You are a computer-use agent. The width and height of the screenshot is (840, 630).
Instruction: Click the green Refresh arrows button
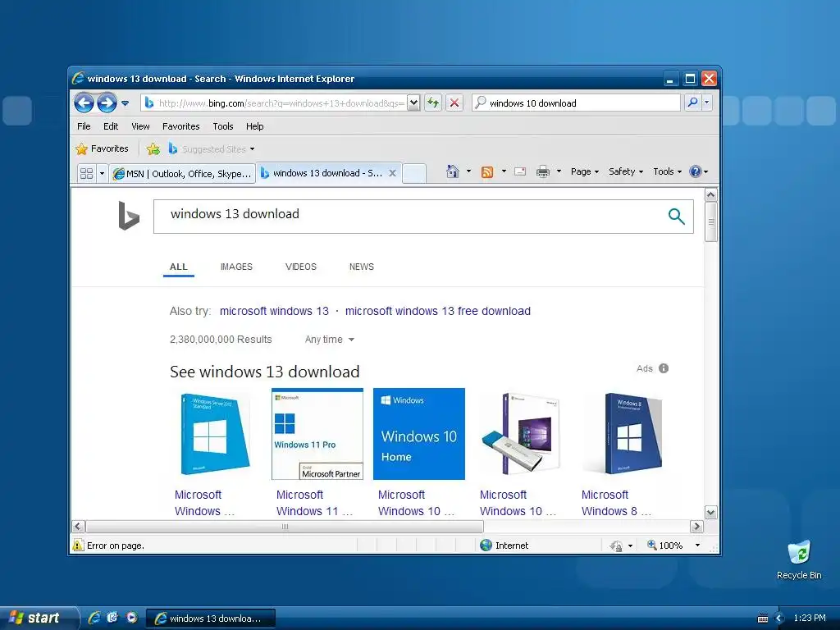pos(433,103)
